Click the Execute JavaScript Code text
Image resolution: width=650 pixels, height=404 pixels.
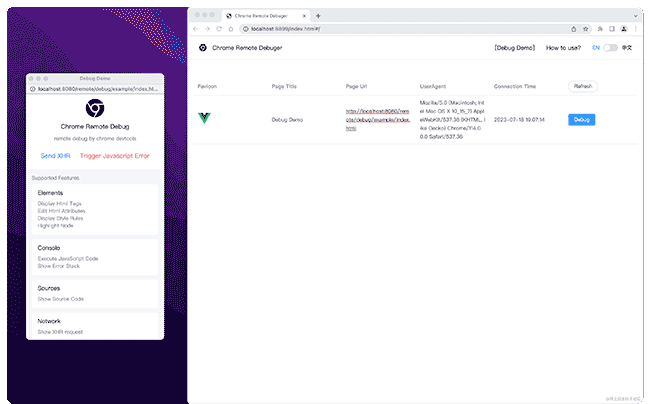tap(68, 259)
